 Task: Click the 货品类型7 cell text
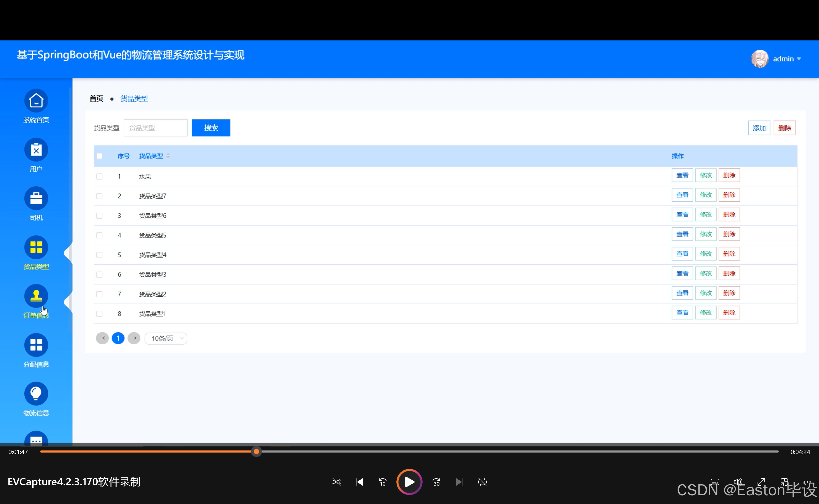coord(153,196)
